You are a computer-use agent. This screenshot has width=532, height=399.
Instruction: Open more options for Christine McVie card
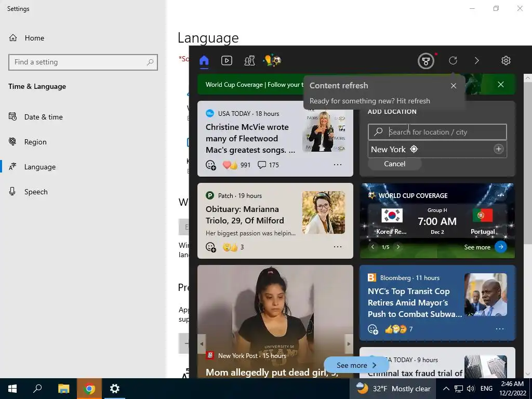point(338,165)
